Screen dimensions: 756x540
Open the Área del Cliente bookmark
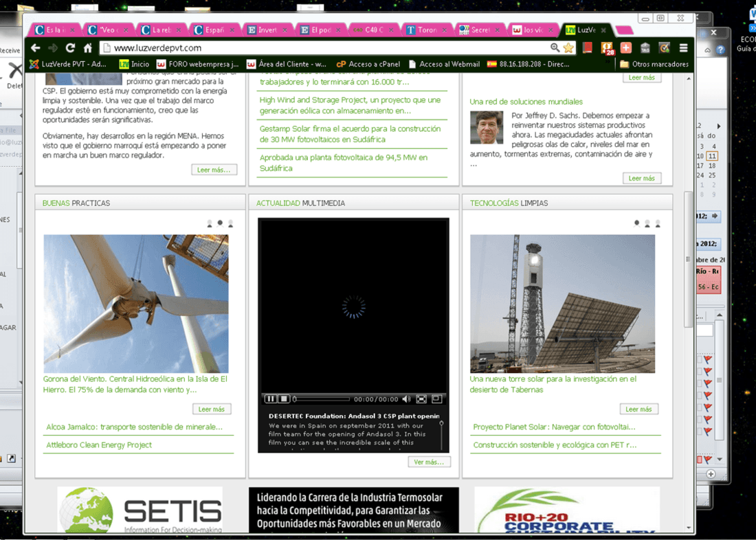pos(287,64)
